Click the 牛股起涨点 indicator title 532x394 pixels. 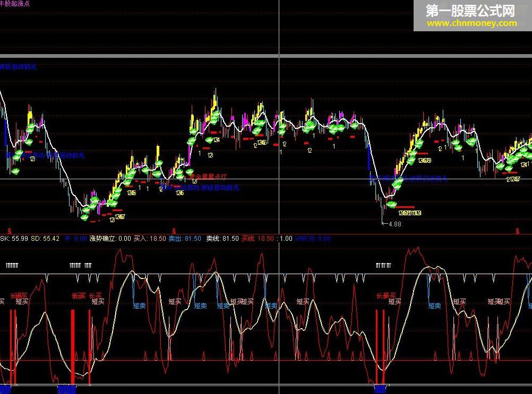(x=15, y=3)
